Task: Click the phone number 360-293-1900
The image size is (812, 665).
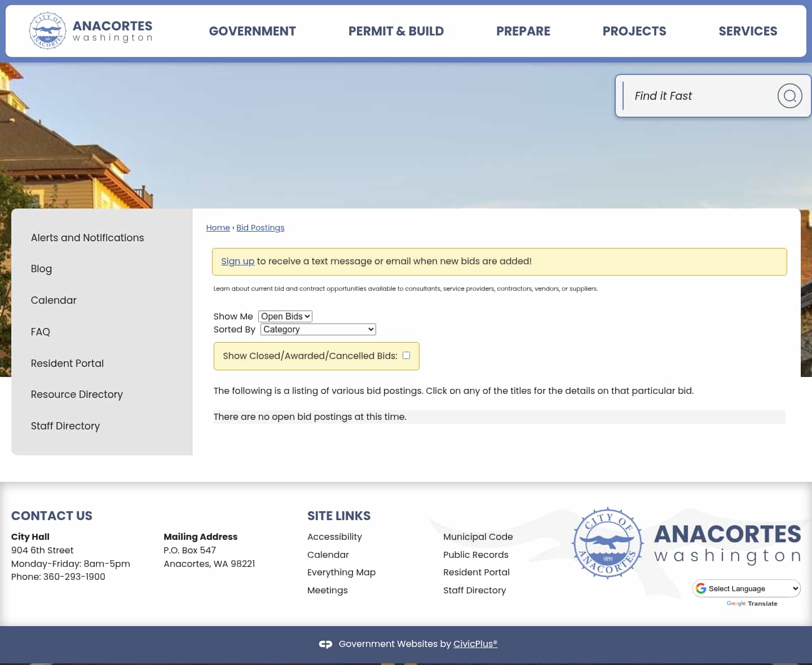Action: pyautogui.click(x=74, y=577)
